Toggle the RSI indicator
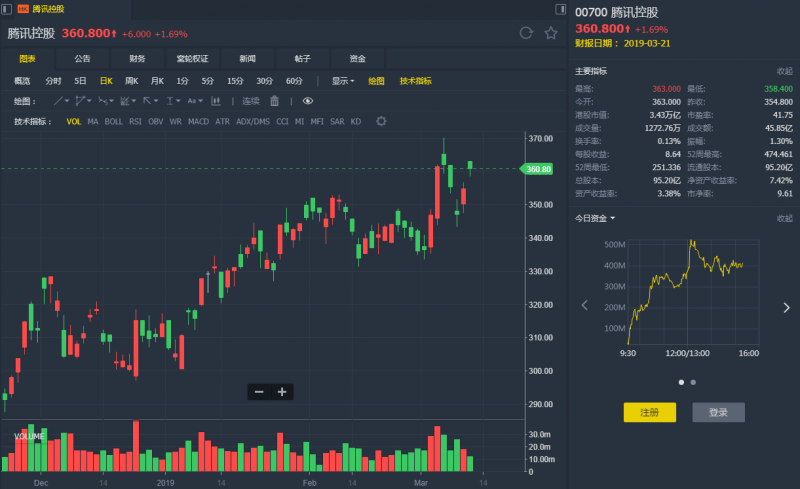The width and height of the screenshot is (800, 489). 135,121
